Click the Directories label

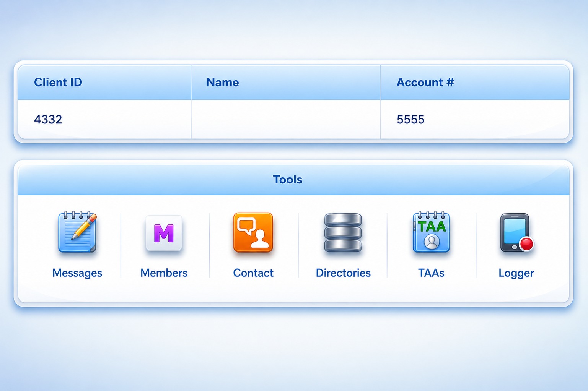tap(343, 273)
